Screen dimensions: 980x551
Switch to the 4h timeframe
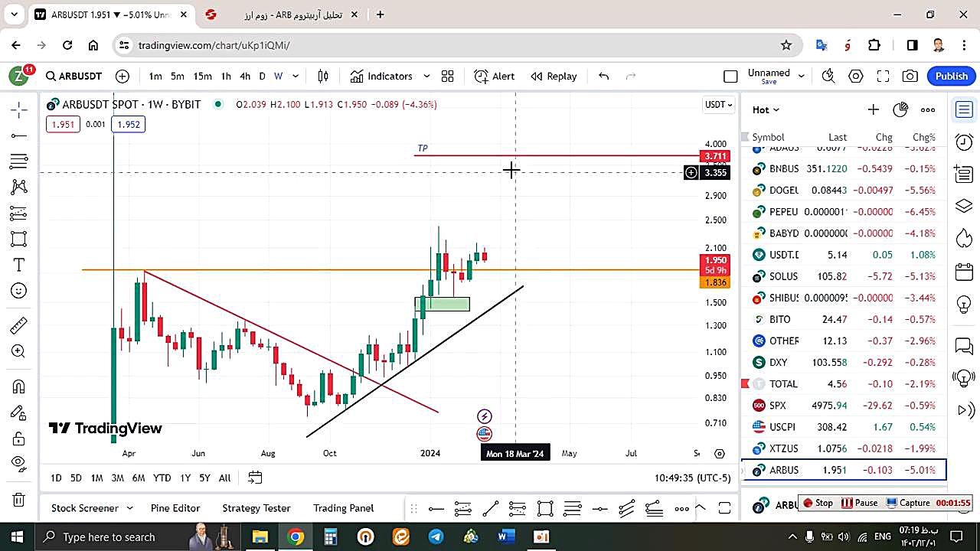click(245, 76)
